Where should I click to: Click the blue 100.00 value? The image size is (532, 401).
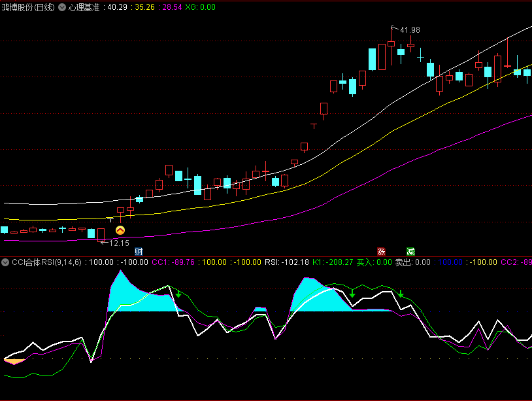coord(450,262)
